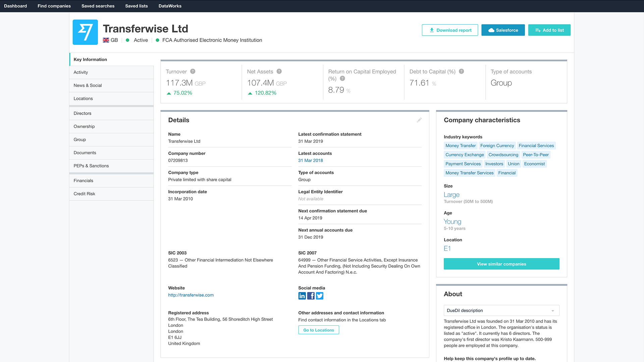Click the Return on Capital Employed help icon
The height and width of the screenshot is (362, 644).
click(342, 78)
